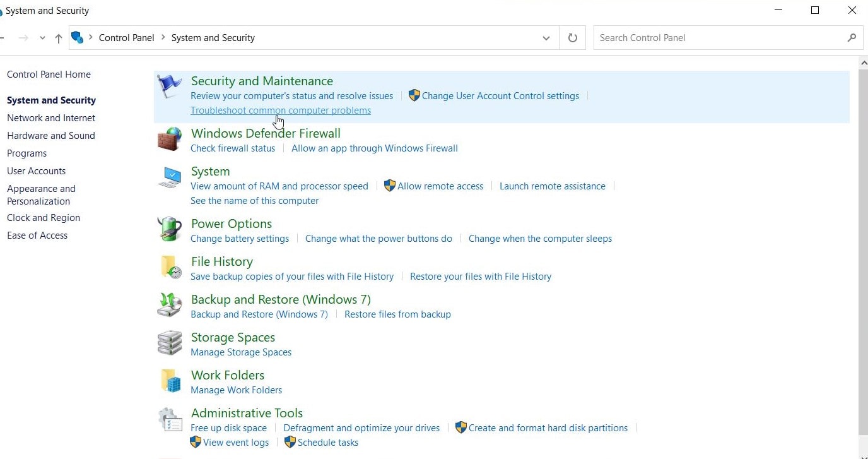Expand chevron after Control Panel in breadcrumb

tap(163, 37)
